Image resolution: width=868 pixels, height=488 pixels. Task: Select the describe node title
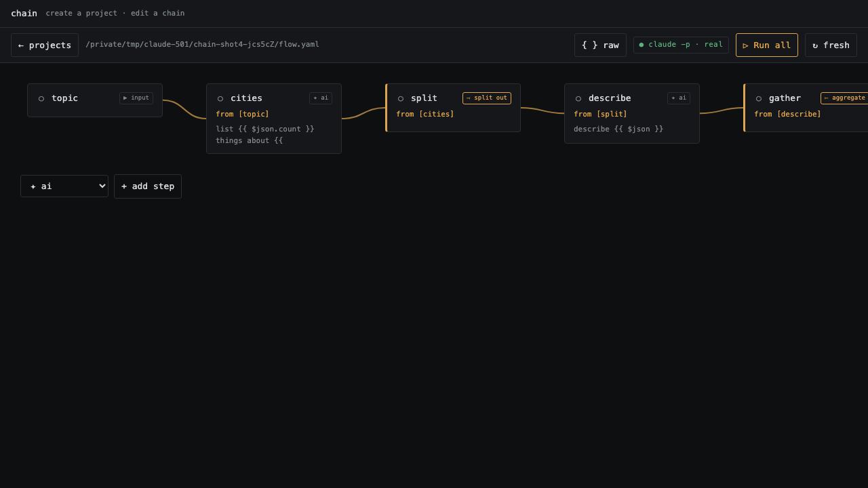[610, 98]
